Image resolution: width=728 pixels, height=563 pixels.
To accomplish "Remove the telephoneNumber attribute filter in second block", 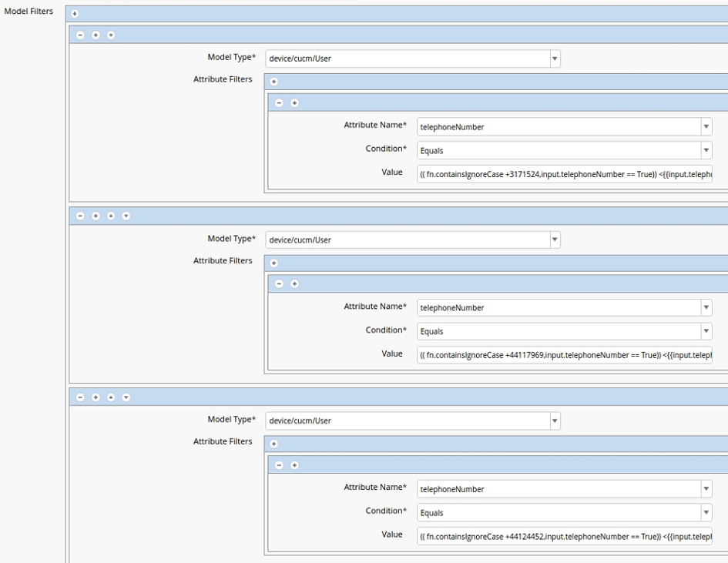I will tap(279, 283).
